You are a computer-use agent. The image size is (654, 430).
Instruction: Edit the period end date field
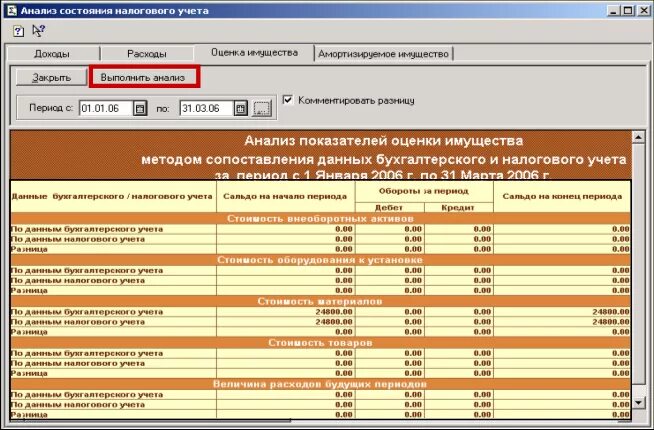click(x=206, y=108)
